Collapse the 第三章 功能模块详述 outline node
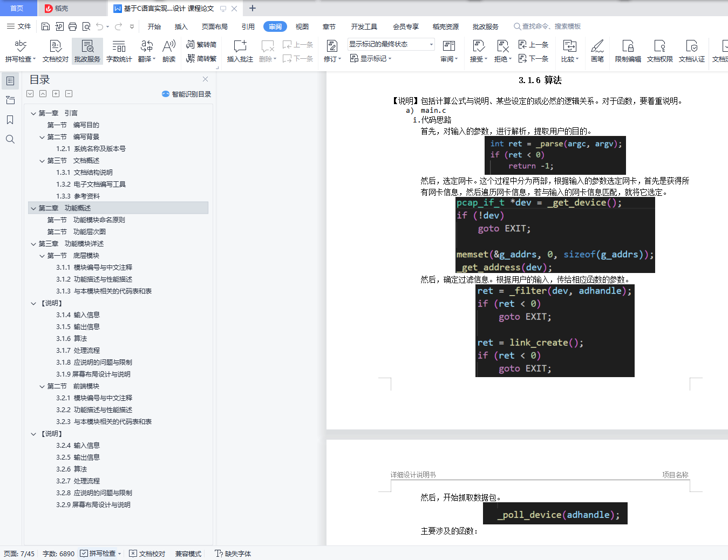The image size is (728, 560). [x=33, y=244]
